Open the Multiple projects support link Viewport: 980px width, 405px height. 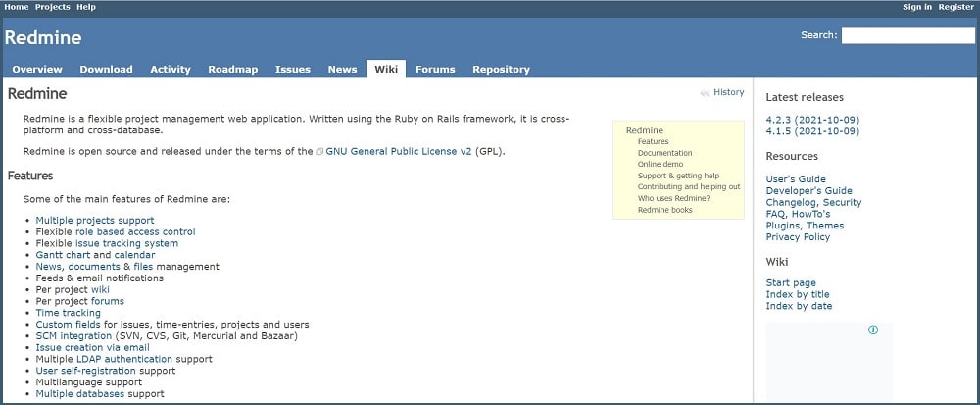point(95,220)
